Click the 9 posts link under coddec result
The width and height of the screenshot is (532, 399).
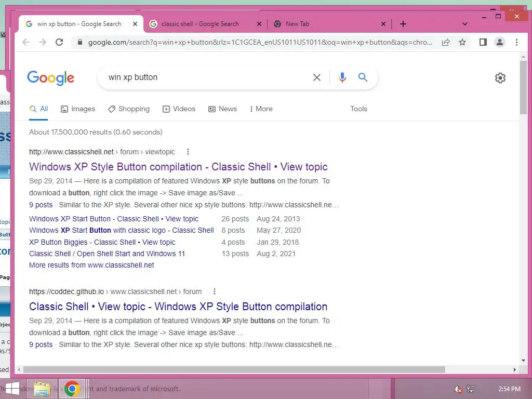pos(41,345)
